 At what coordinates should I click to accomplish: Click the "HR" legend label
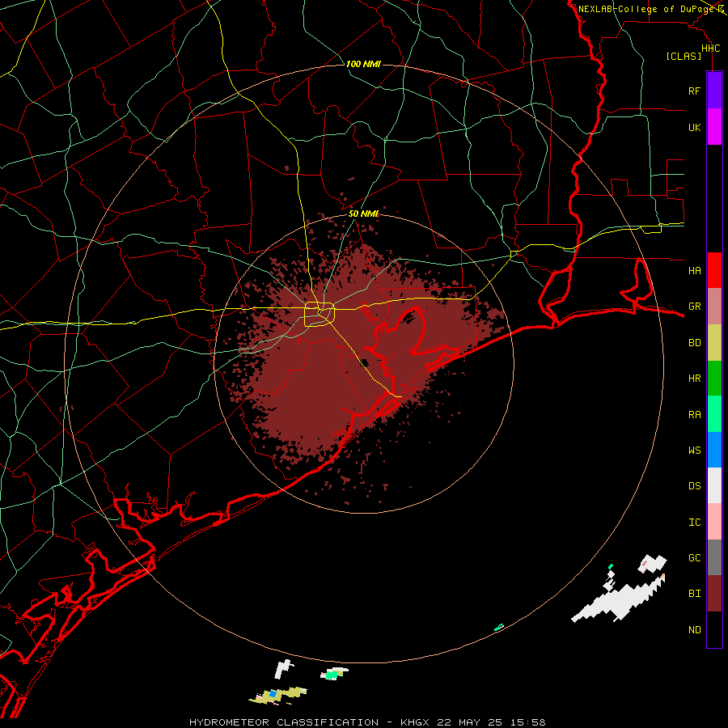[694, 379]
